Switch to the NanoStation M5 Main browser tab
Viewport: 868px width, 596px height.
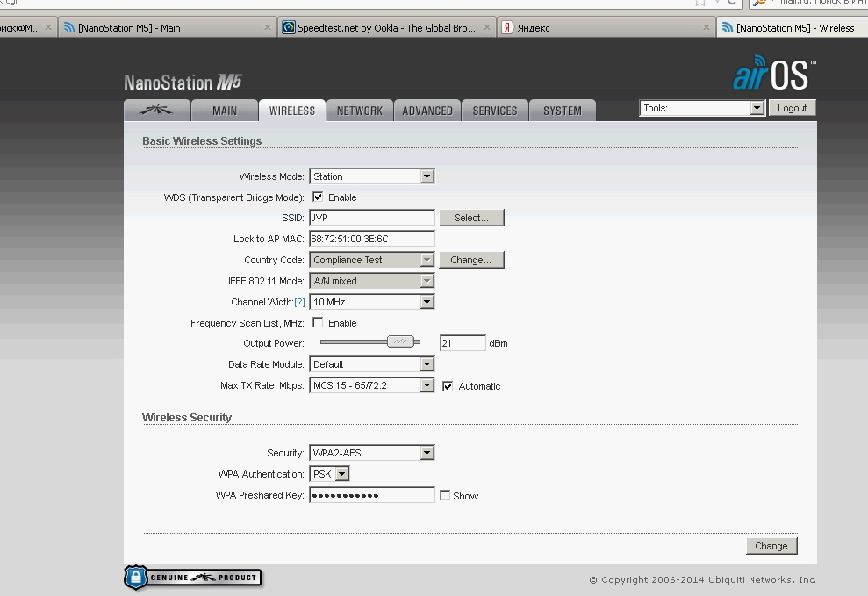[x=167, y=28]
